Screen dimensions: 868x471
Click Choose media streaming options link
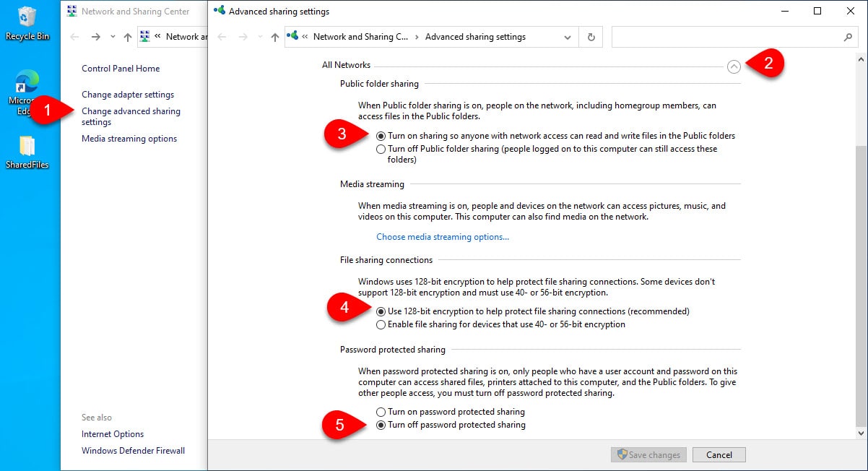443,237
